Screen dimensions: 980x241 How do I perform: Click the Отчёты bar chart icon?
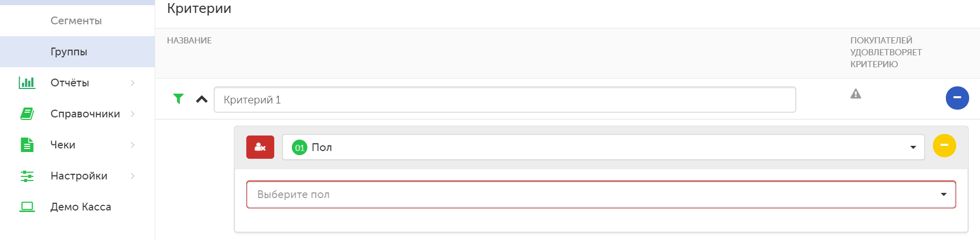[27, 83]
